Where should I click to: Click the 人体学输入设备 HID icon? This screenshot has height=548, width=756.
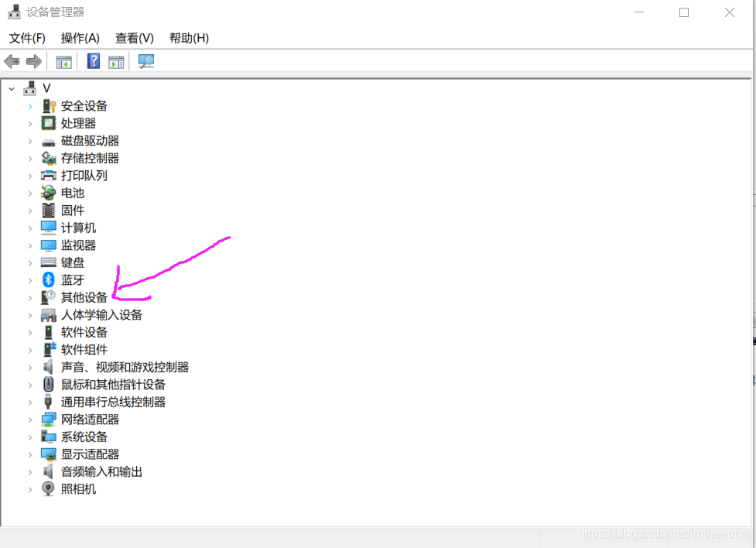pos(49,315)
